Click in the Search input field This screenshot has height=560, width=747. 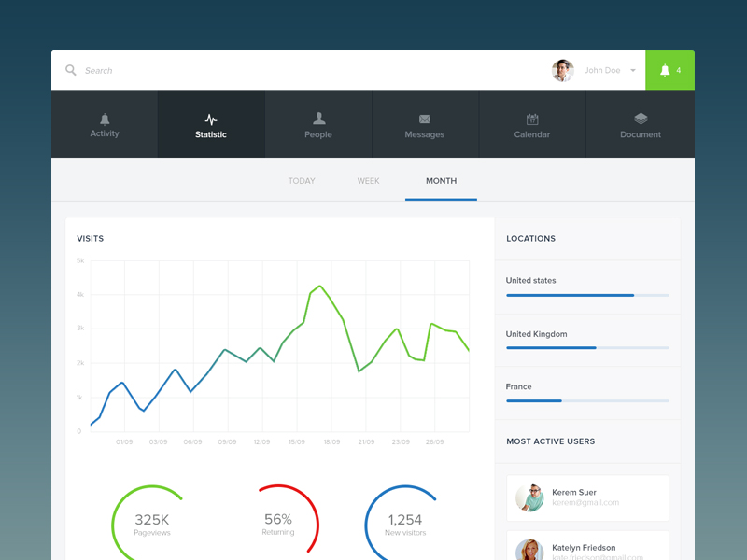[280, 71]
